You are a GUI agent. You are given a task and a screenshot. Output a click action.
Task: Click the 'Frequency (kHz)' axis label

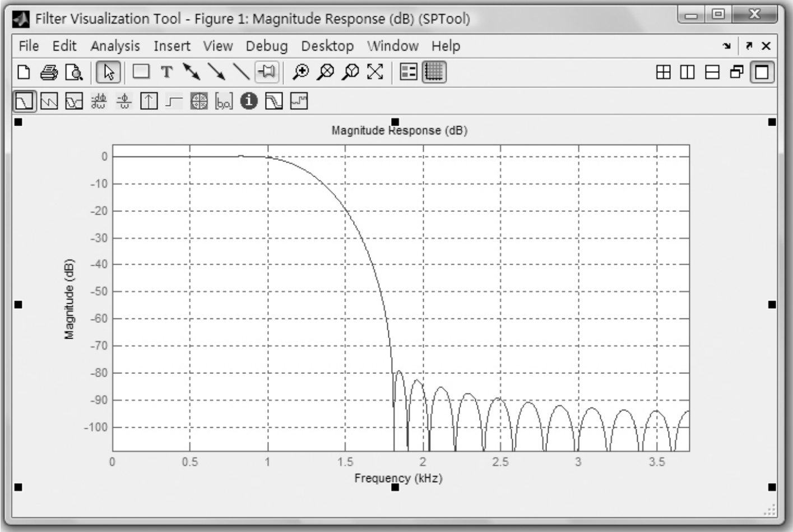coord(398,478)
